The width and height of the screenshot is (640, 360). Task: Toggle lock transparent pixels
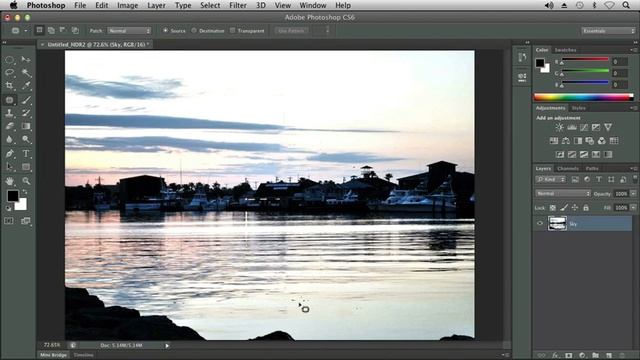tap(553, 208)
